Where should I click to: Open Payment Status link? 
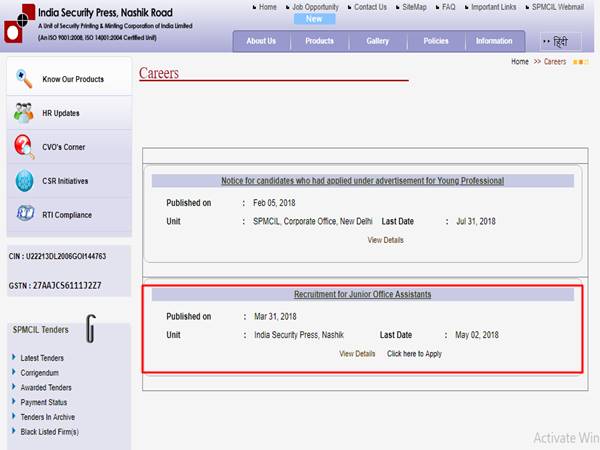coord(44,402)
